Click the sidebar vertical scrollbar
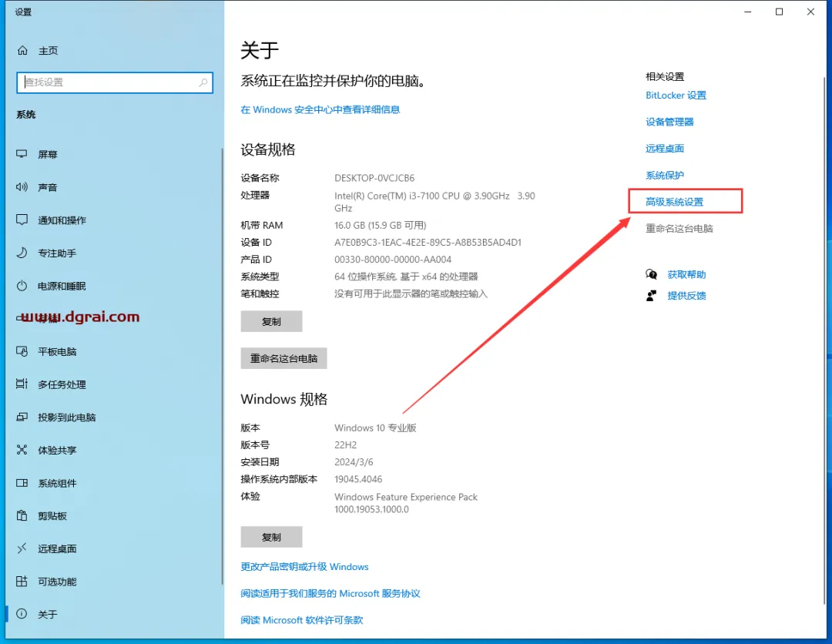The height and width of the screenshot is (644, 832). pyautogui.click(x=222, y=366)
